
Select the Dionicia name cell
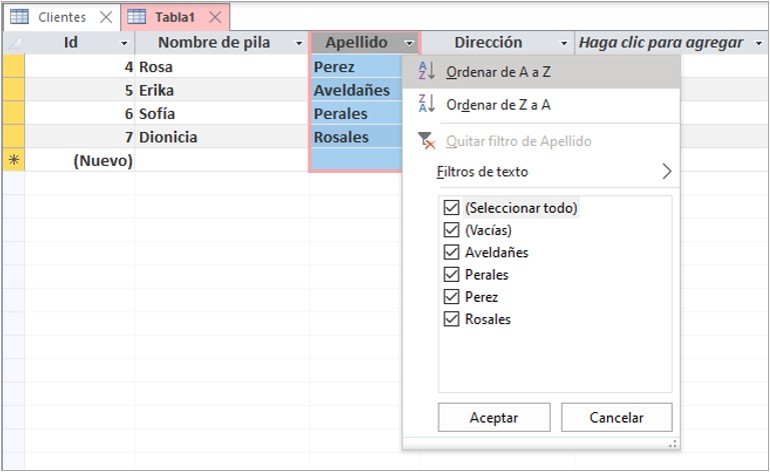tap(222, 137)
